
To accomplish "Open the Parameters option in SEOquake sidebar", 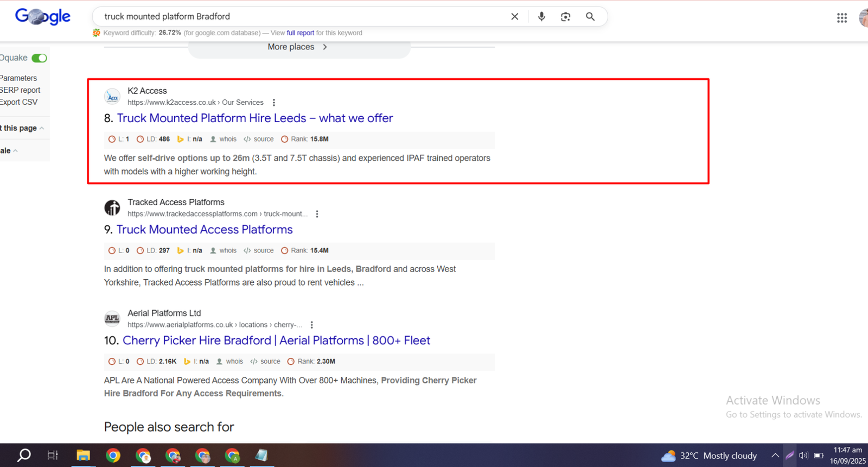I will [x=18, y=78].
